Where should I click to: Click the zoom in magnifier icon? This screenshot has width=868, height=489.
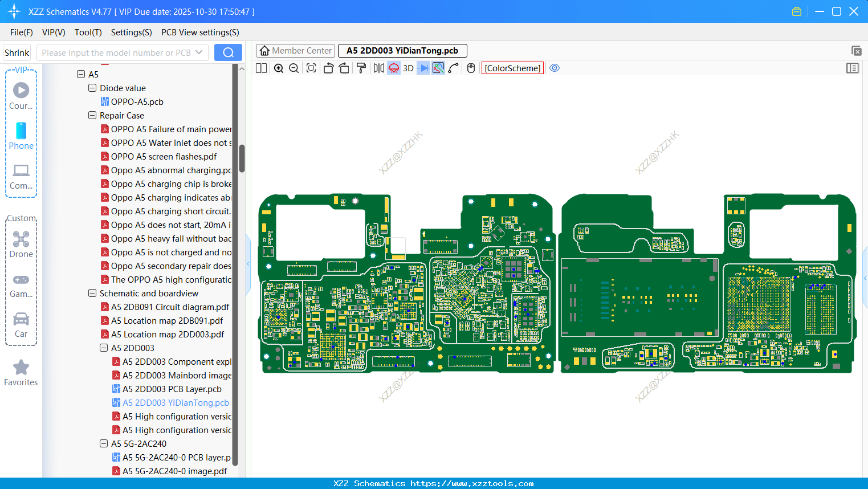click(279, 68)
